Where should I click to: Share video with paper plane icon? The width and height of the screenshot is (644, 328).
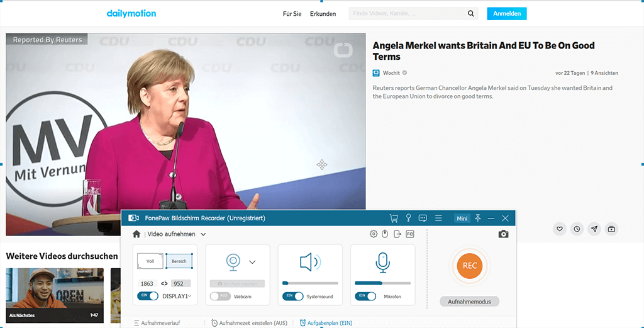[594, 229]
